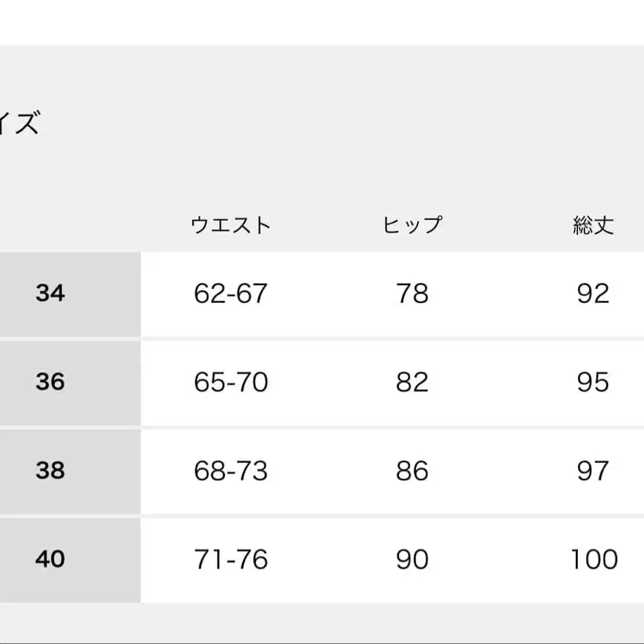Click the waist value 68-73
Viewport: 644px width, 644px height.
[x=230, y=472]
